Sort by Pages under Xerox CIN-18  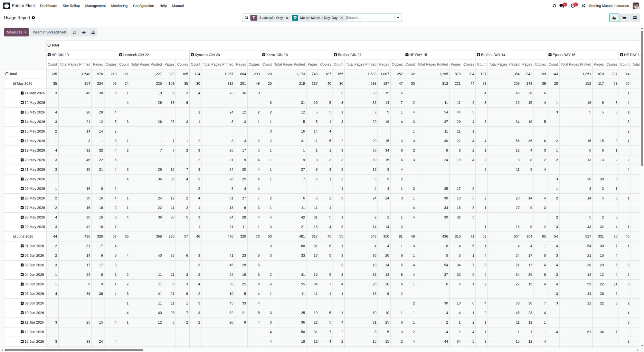pos(312,65)
